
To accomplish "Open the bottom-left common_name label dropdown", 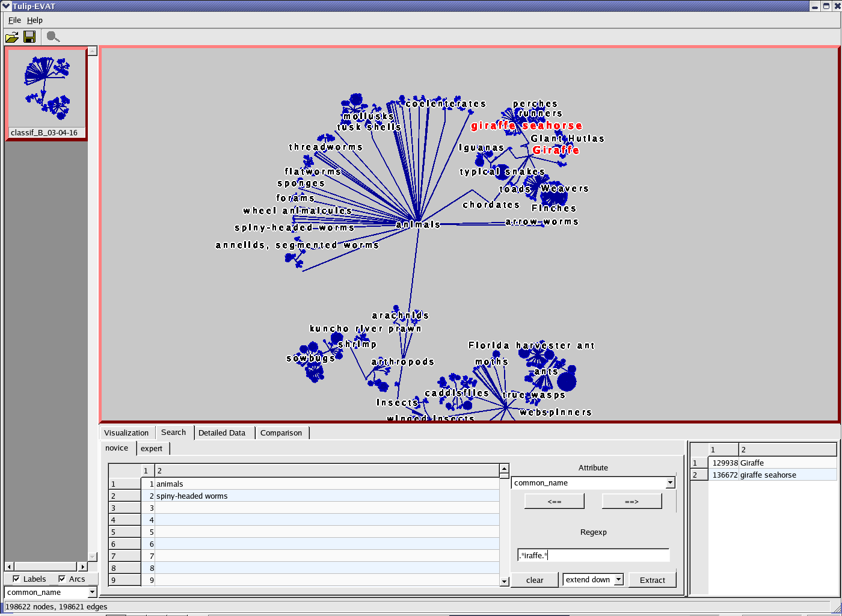I will [x=92, y=593].
